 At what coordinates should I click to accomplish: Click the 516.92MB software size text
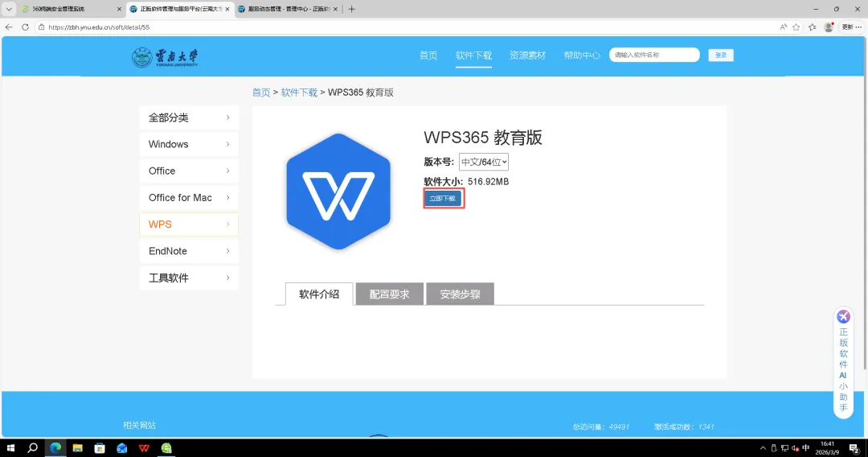(x=488, y=182)
